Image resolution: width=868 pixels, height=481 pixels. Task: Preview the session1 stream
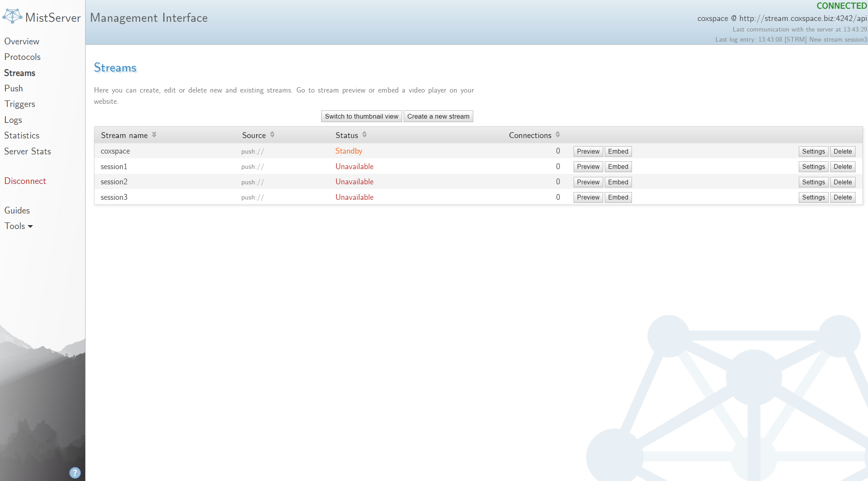click(588, 166)
